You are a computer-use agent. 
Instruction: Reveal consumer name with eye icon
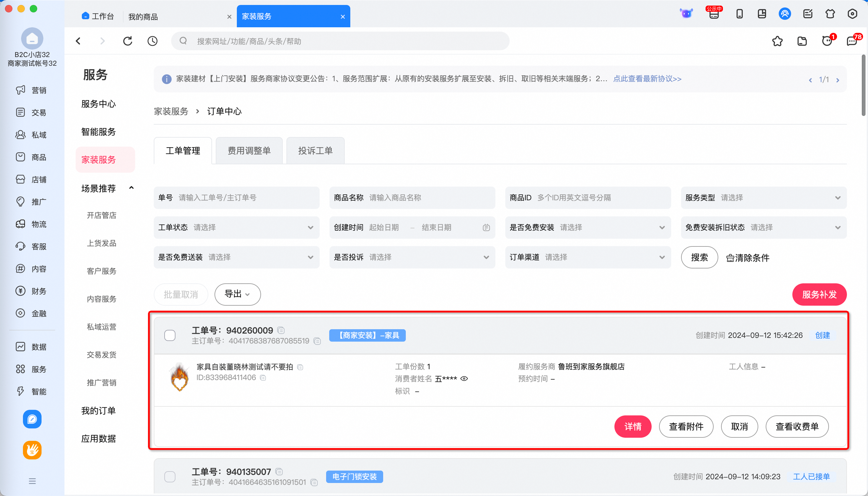coord(464,379)
